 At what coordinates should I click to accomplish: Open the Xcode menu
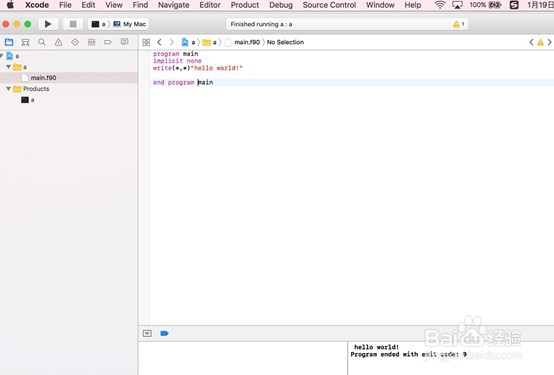click(37, 5)
